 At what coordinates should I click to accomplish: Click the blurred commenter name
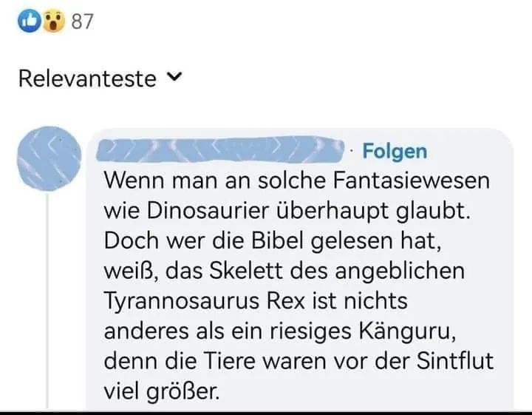[x=220, y=149]
